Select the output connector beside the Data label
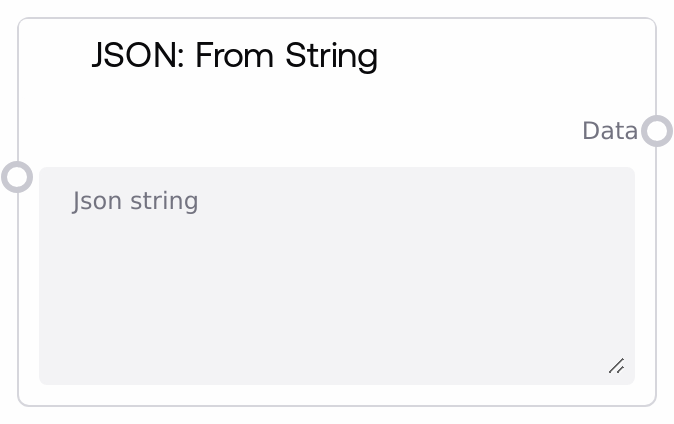The height and width of the screenshot is (424, 674). click(x=657, y=131)
